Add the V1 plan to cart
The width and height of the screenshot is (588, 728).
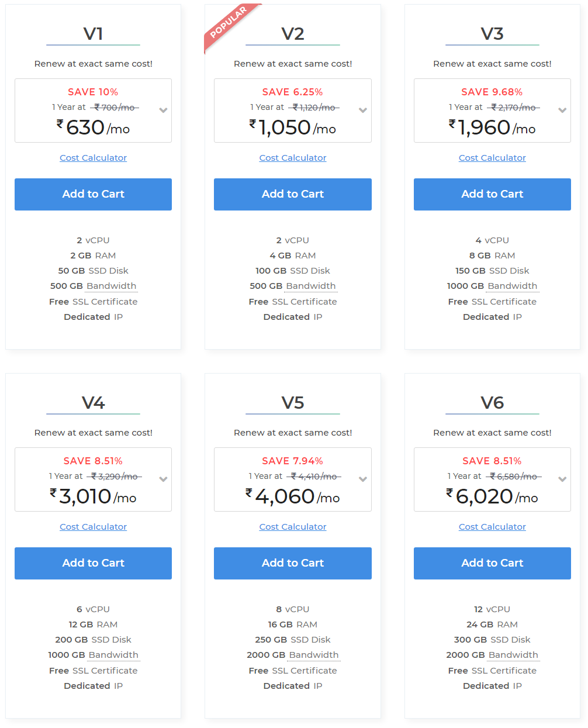click(93, 194)
